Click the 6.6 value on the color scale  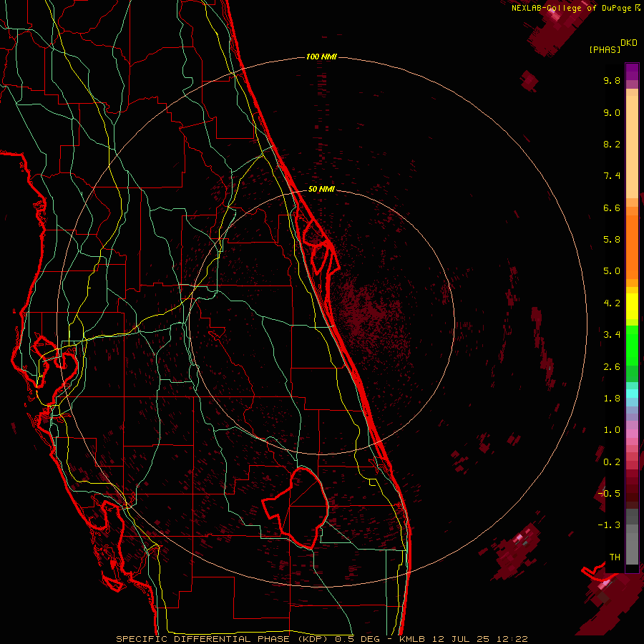pos(612,208)
